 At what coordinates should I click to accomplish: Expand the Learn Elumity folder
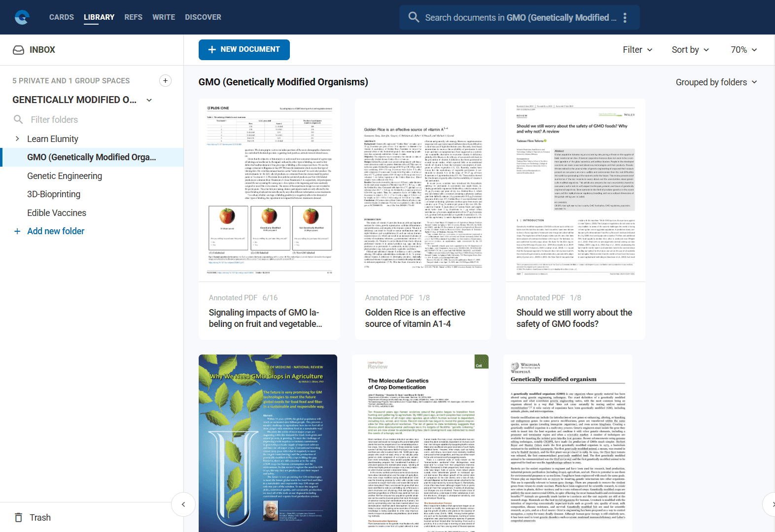tap(17, 139)
